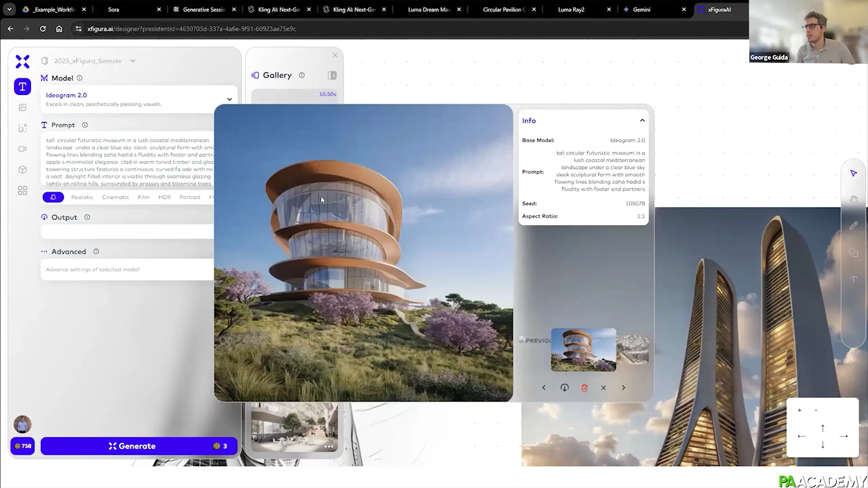Select the pointer tool on canvas toolbar

click(x=854, y=173)
